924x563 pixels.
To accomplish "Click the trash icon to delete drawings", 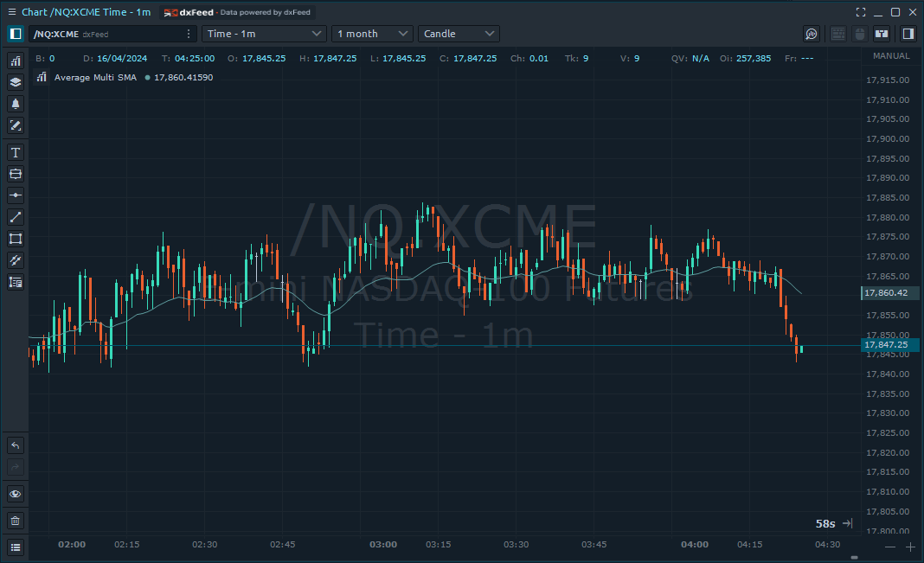I will coord(15,521).
